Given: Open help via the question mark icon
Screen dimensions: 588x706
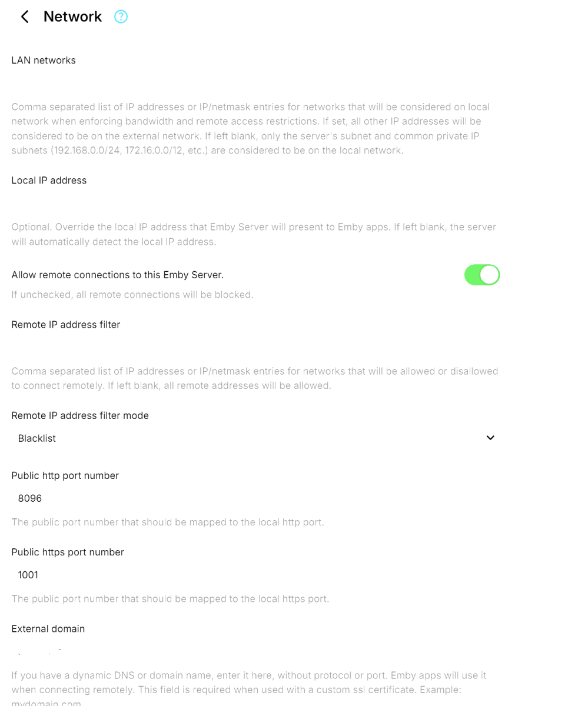Looking at the screenshot, I should [x=121, y=16].
